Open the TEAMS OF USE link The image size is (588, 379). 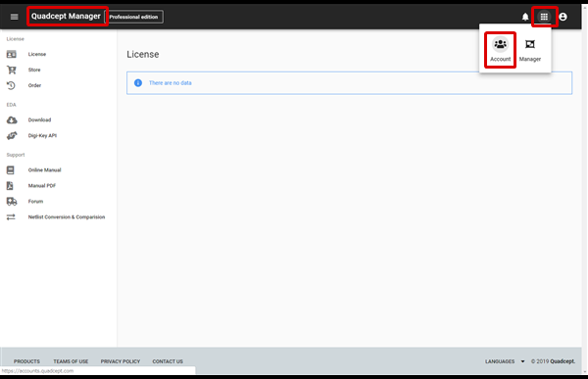point(71,361)
